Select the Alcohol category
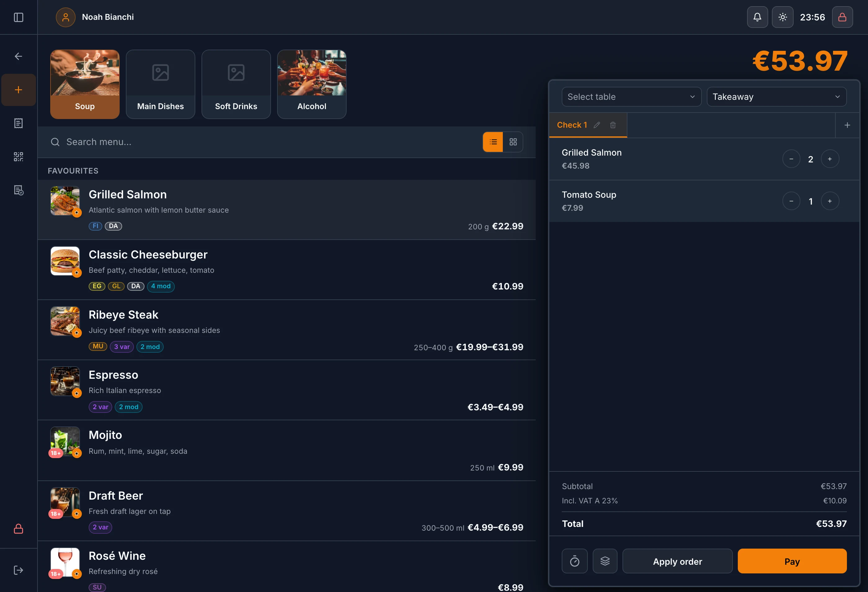Viewport: 868px width, 592px height. click(312, 84)
